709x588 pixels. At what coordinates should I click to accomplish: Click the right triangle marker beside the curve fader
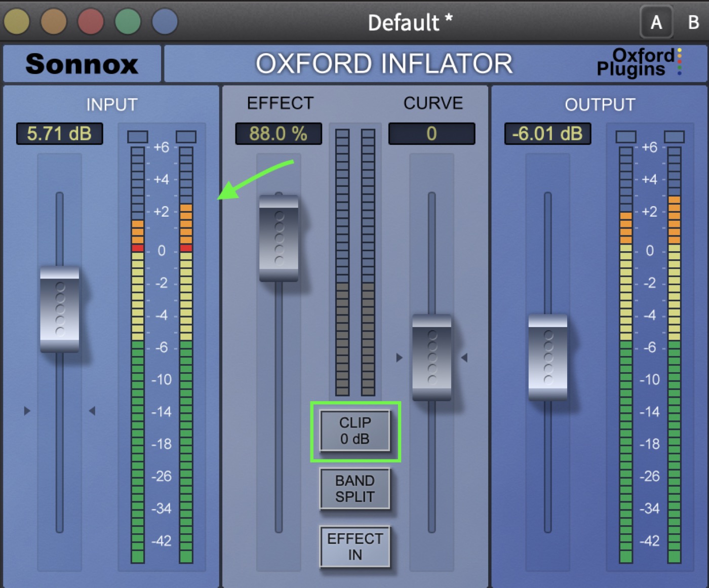(x=464, y=358)
